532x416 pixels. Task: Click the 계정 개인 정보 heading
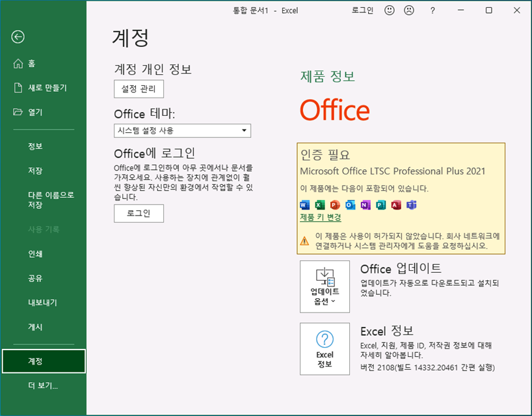(x=153, y=69)
